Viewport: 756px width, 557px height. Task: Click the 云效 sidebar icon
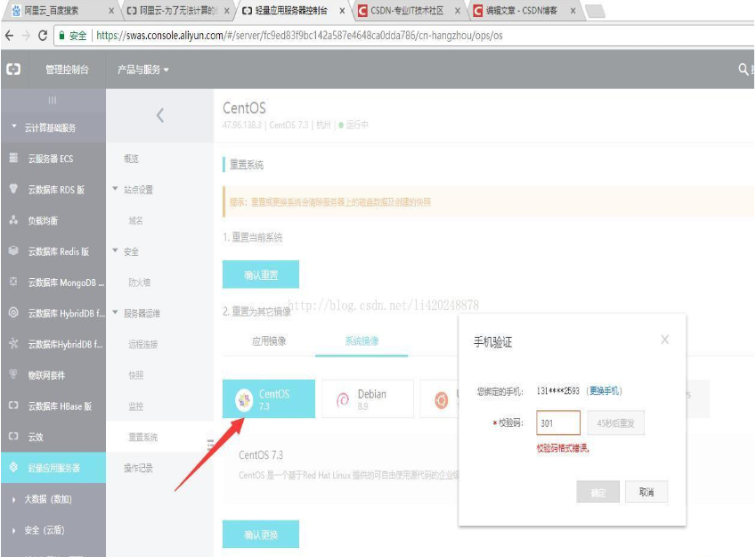click(13, 437)
